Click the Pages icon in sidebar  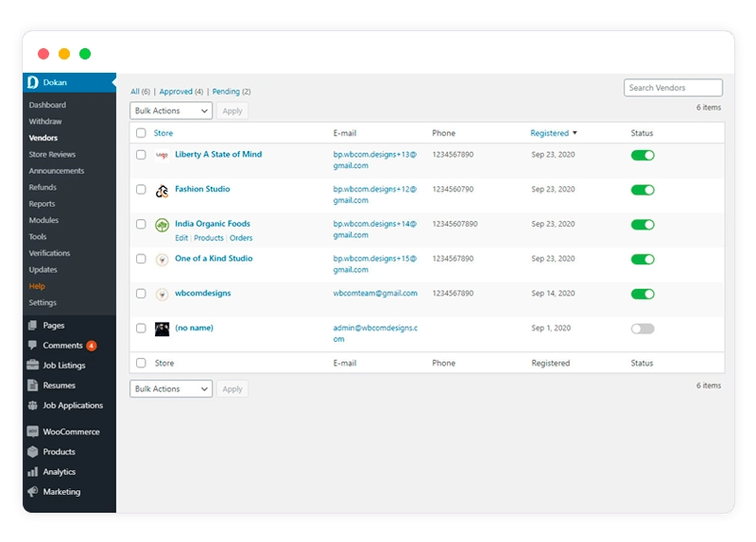coord(32,325)
